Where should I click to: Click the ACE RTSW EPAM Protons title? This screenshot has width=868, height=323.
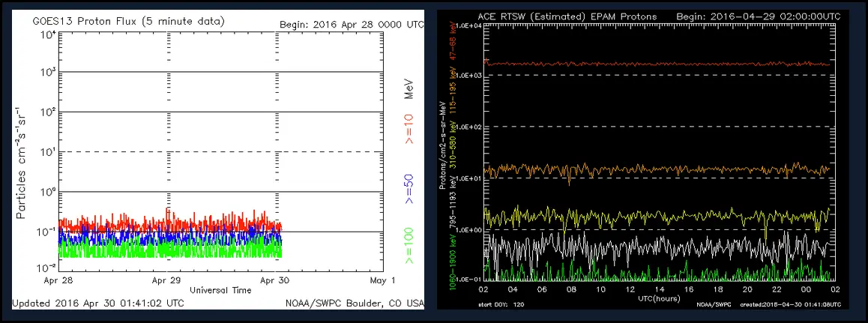pos(567,16)
